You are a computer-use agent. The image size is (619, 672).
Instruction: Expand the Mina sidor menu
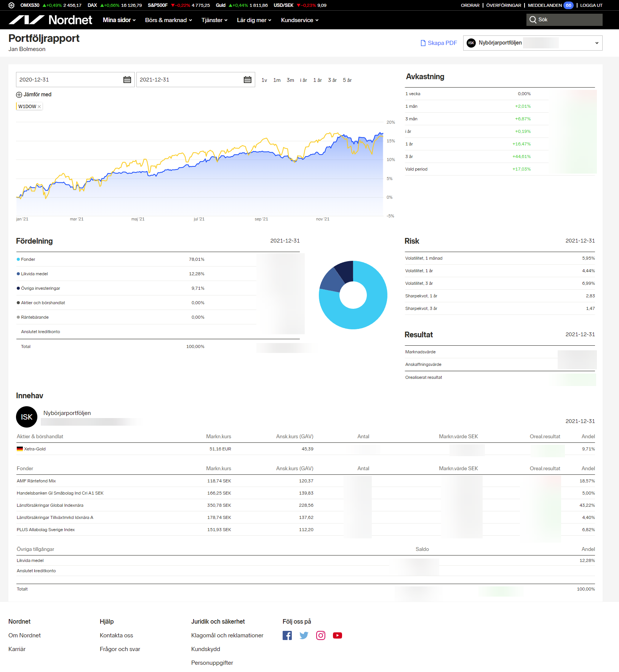point(119,20)
